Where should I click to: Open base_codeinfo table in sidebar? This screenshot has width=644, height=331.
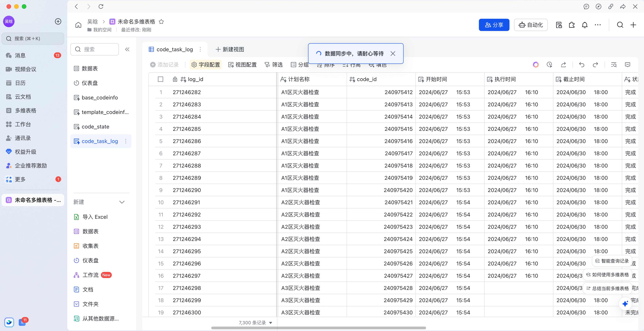pyautogui.click(x=101, y=98)
